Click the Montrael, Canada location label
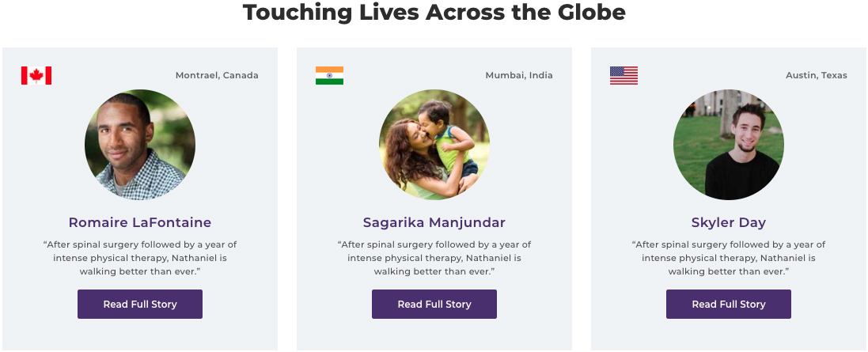 [x=217, y=75]
